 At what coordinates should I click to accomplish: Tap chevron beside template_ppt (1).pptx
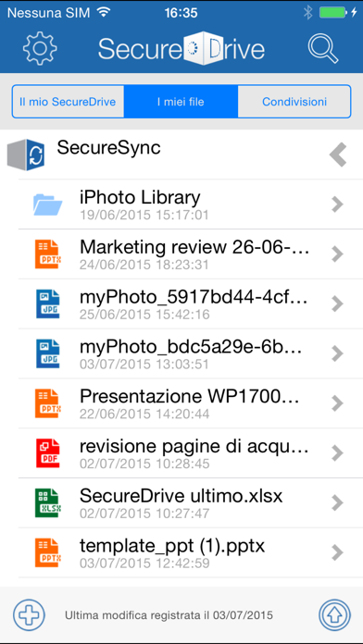[x=337, y=552]
